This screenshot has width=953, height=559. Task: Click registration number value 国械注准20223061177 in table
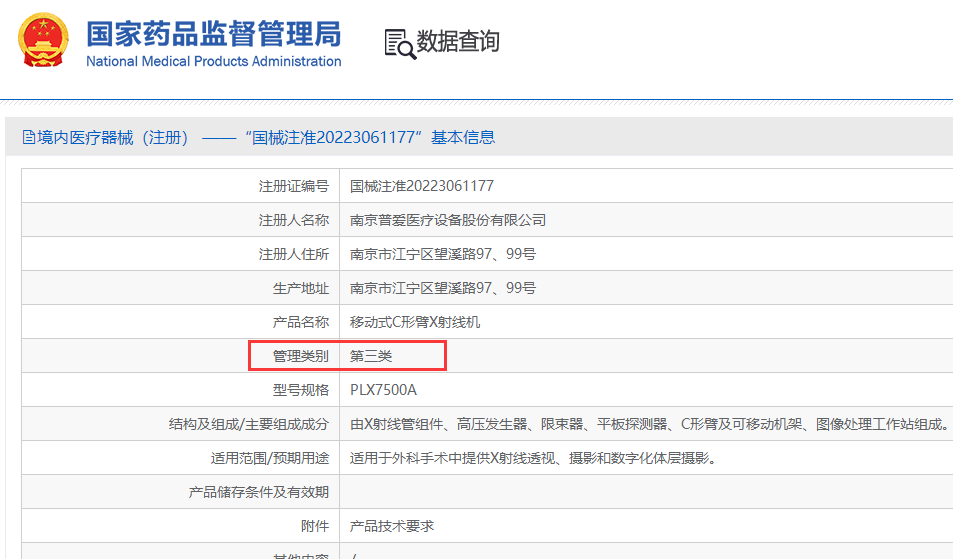click(x=421, y=186)
